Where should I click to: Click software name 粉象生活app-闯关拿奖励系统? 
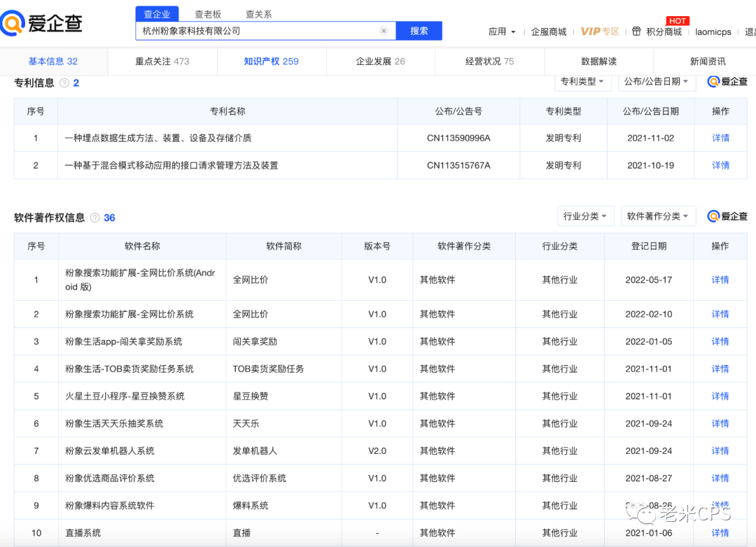pyautogui.click(x=124, y=341)
